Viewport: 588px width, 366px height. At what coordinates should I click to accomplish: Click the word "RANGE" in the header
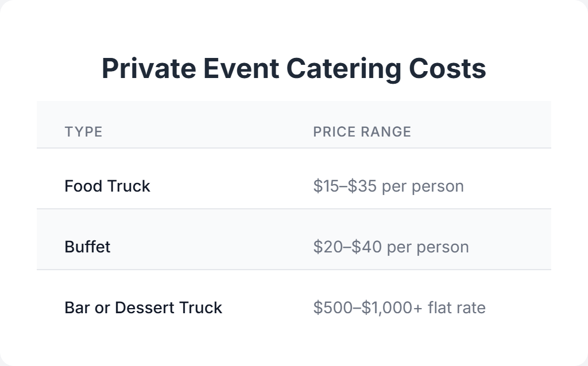tap(386, 132)
